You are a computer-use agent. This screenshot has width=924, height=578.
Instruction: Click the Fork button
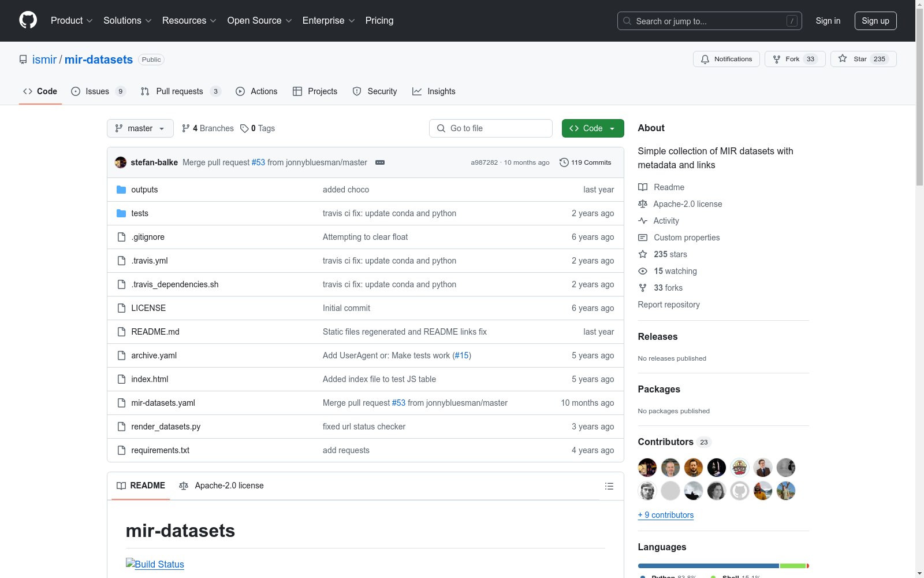pos(795,59)
